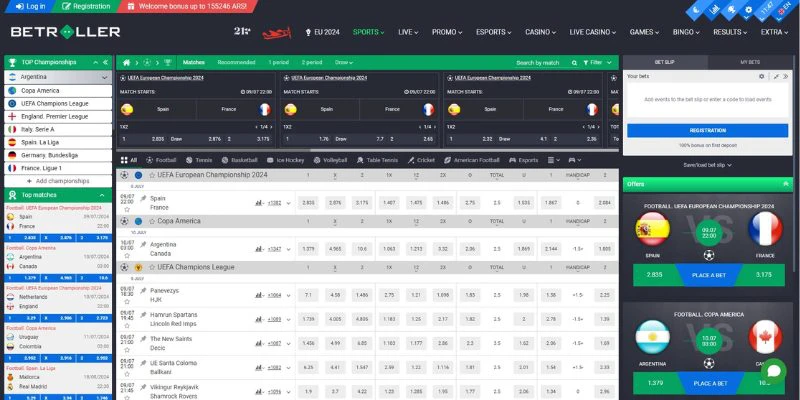Open the ESPORTS menu
This screenshot has width=800, height=400.
pos(493,32)
